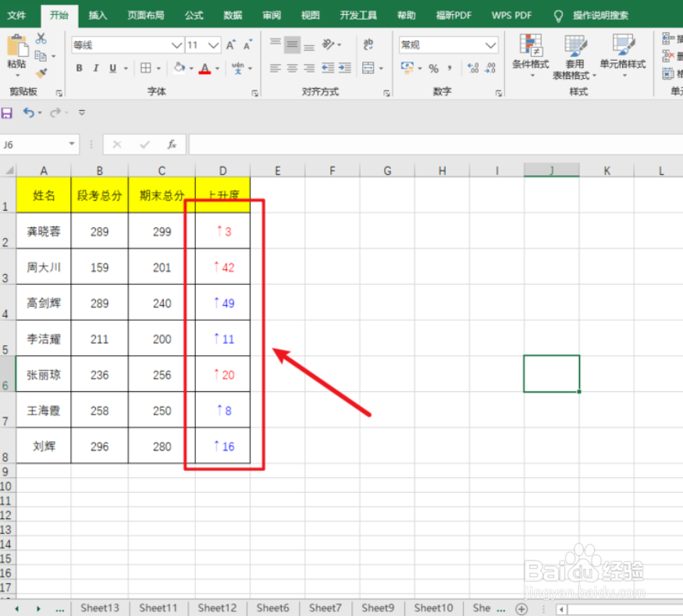This screenshot has height=616, width=683.
Task: Switch to the 插入 Insert tab
Action: [x=98, y=16]
